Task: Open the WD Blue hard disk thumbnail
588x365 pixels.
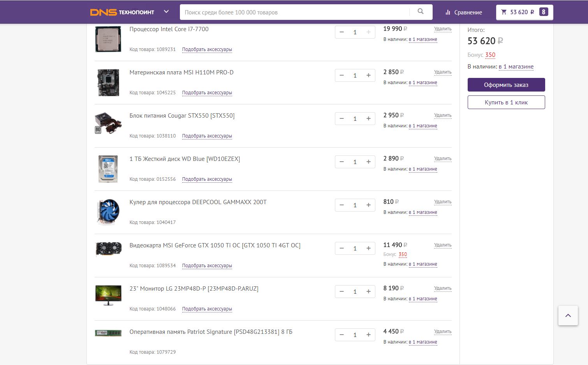Action: (108, 169)
